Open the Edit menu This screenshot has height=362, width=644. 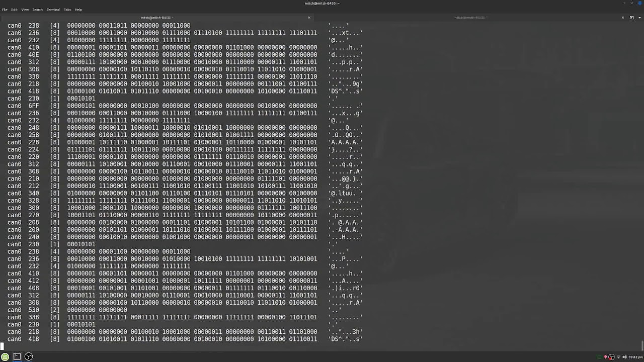point(14,10)
